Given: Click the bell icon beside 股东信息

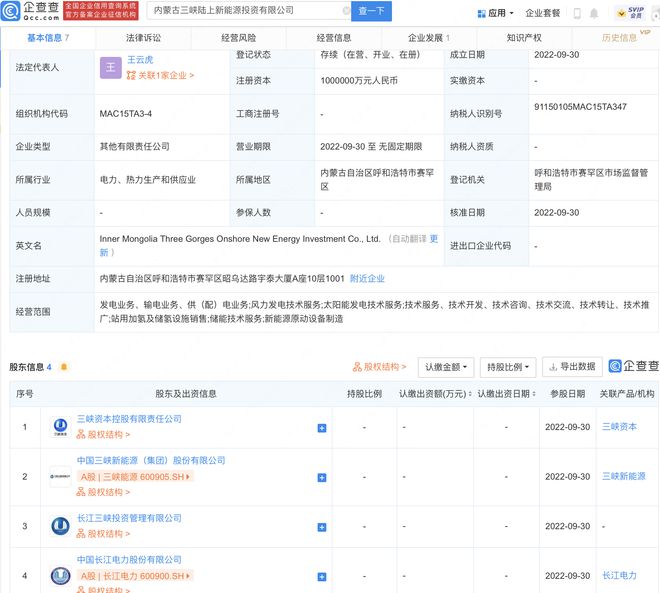Looking at the screenshot, I should tap(64, 367).
